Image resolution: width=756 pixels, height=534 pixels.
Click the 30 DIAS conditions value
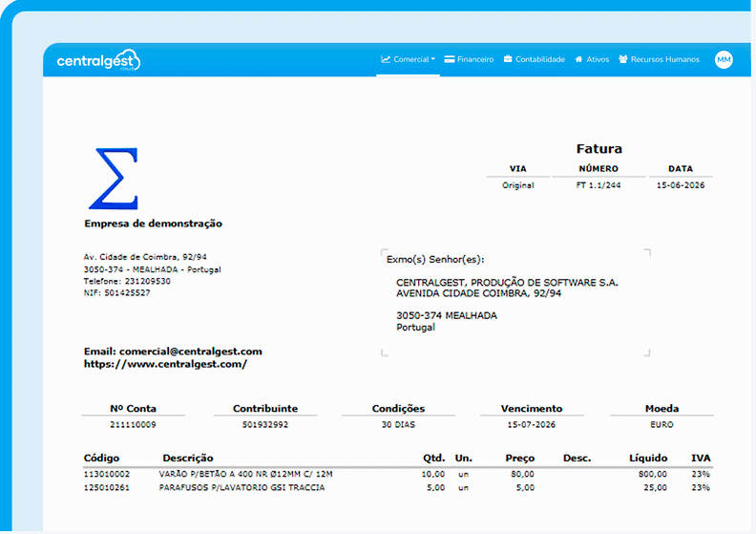[x=398, y=424]
